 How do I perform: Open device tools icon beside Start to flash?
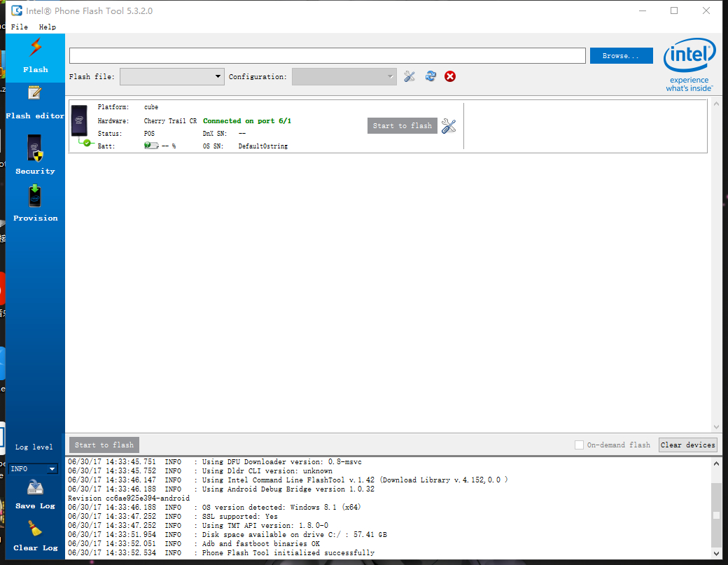coord(449,126)
